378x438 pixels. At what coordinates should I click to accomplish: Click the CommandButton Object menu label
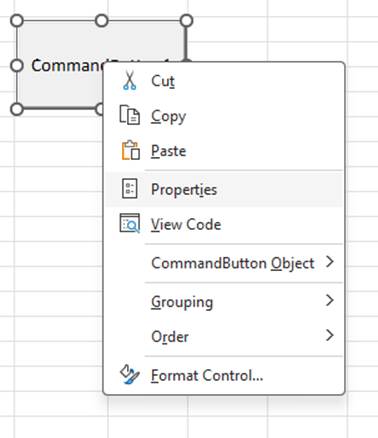point(233,263)
